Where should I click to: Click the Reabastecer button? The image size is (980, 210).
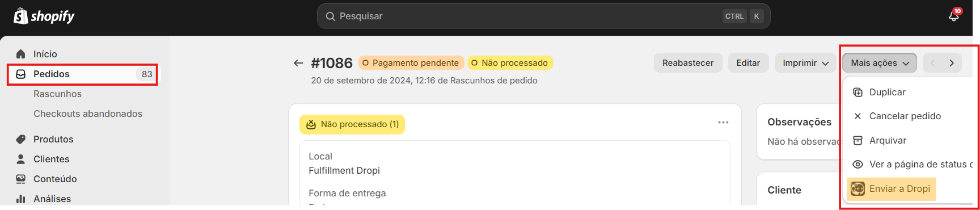point(688,63)
